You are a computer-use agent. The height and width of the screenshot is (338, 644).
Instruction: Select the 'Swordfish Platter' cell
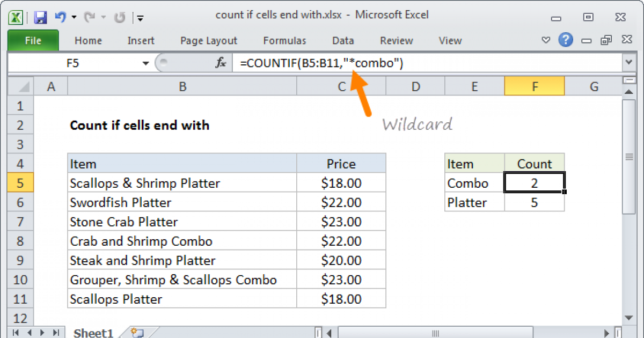(x=182, y=202)
